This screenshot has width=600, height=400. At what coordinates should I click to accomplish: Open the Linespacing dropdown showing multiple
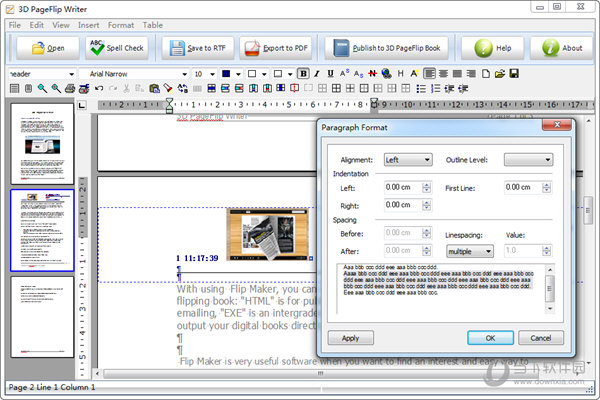pos(470,251)
